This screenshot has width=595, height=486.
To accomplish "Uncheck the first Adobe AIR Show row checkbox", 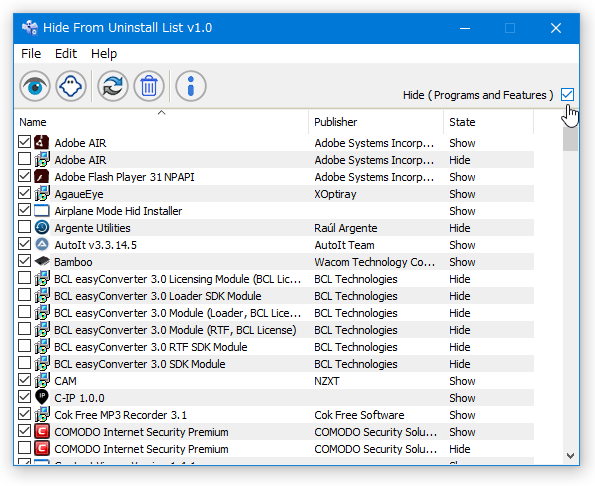I will [25, 142].
